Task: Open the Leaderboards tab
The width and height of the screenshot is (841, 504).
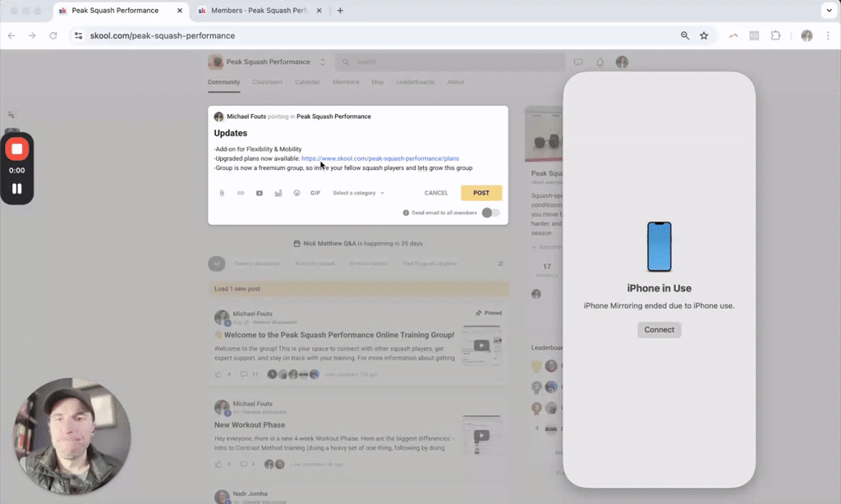Action: click(415, 82)
